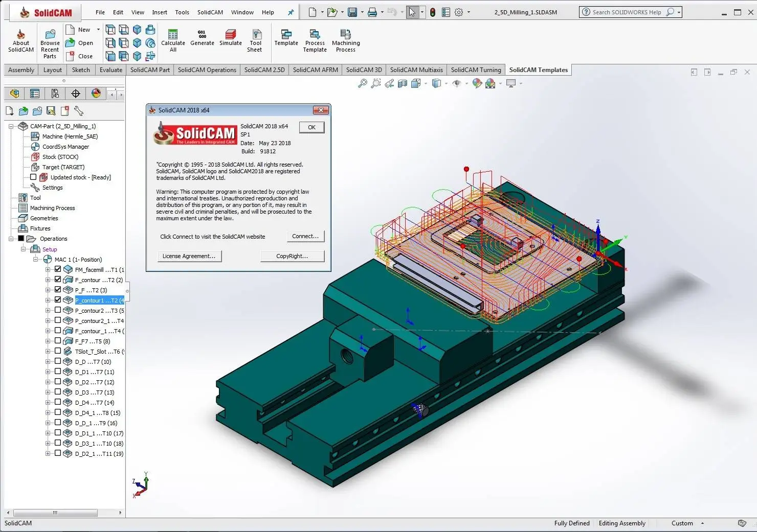The image size is (757, 532).
Task: Close the SolidCAM 2018 x64 dialog
Action: click(x=321, y=110)
